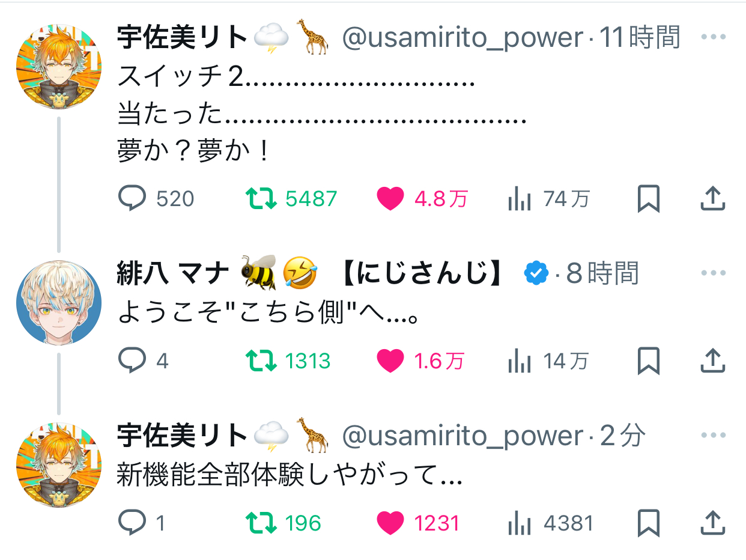This screenshot has height=560, width=746.
Task: Open more options for the 11時間 tweet
Action: (714, 37)
